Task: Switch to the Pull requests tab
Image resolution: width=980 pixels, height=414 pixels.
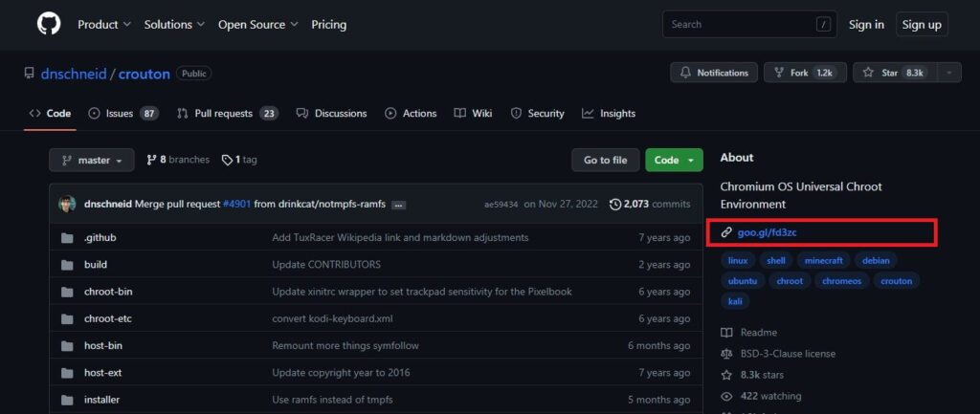Action: click(x=228, y=113)
